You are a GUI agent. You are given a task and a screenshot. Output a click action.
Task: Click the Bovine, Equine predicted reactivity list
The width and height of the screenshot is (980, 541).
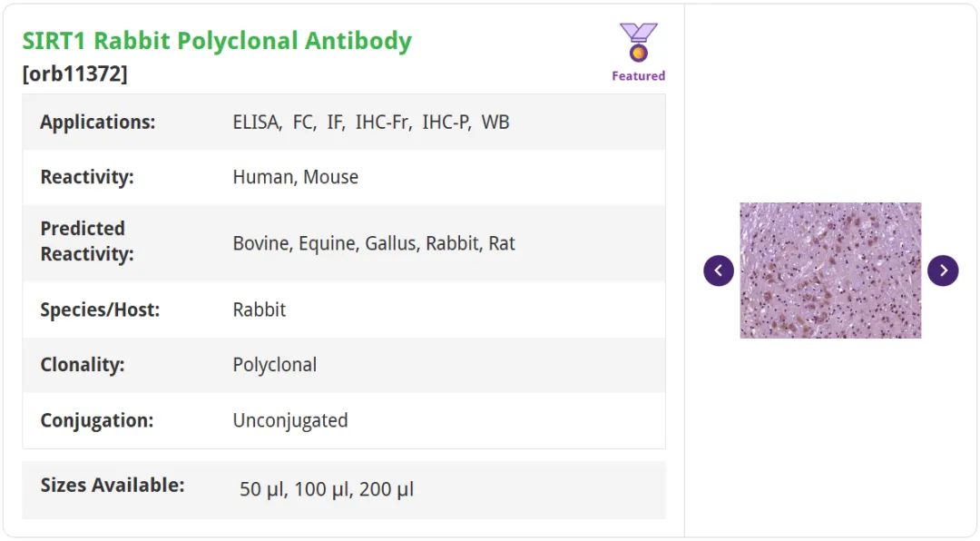click(x=374, y=243)
